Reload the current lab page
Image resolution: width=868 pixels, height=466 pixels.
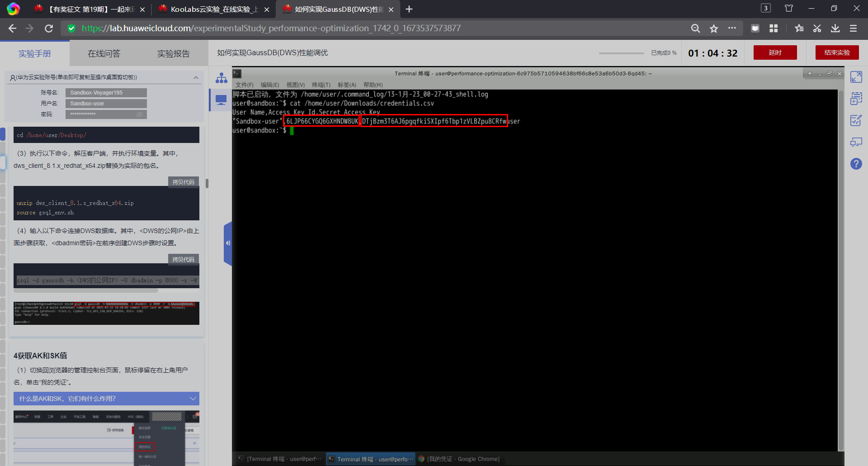(49, 29)
